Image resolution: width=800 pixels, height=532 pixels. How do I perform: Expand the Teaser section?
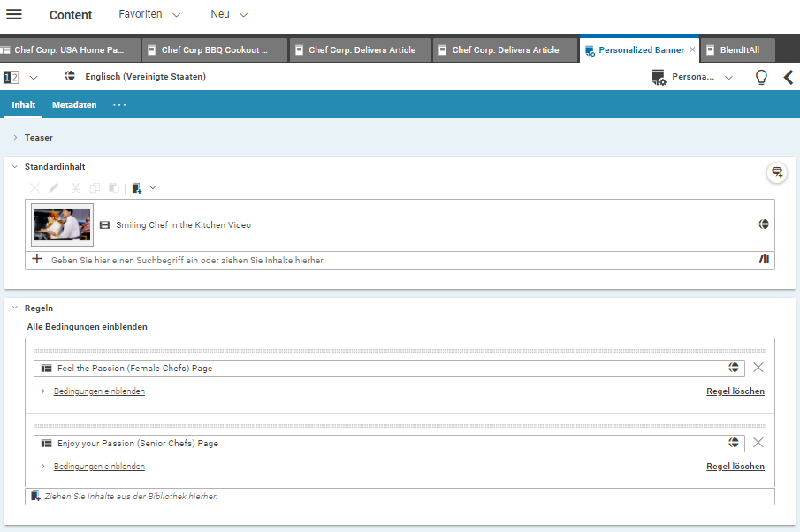click(16, 138)
